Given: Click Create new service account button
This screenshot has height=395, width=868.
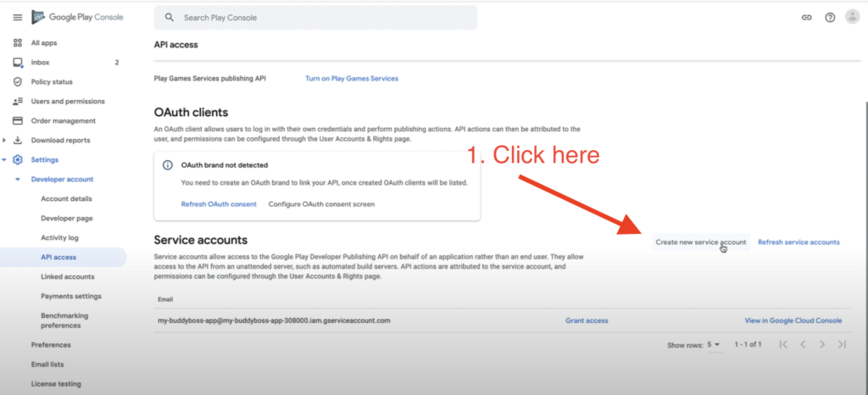Looking at the screenshot, I should (x=700, y=242).
